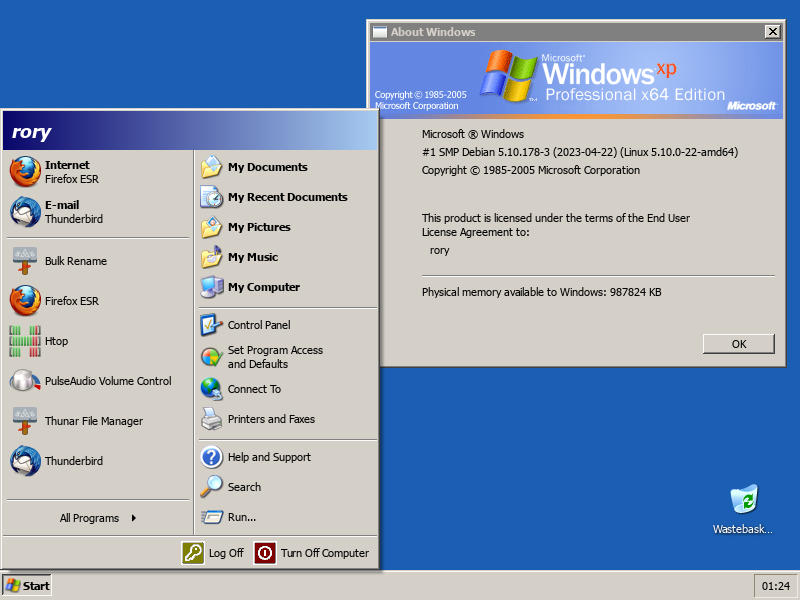Launch the Htop meter icon
The width and height of the screenshot is (800, 600).
tap(25, 341)
